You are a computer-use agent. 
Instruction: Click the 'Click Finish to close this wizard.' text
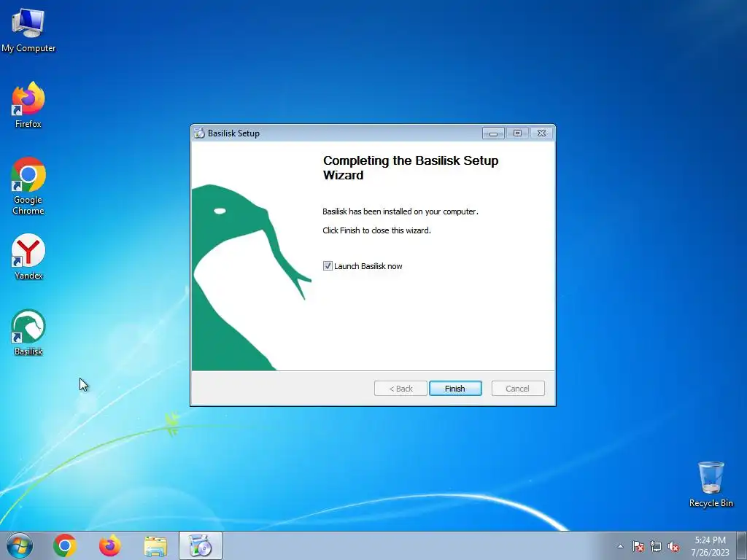(376, 230)
